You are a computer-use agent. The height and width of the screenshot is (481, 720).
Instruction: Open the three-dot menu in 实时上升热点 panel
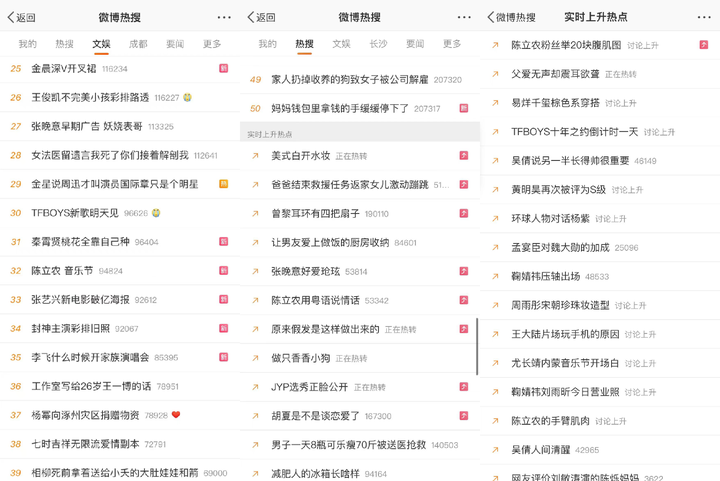[704, 17]
